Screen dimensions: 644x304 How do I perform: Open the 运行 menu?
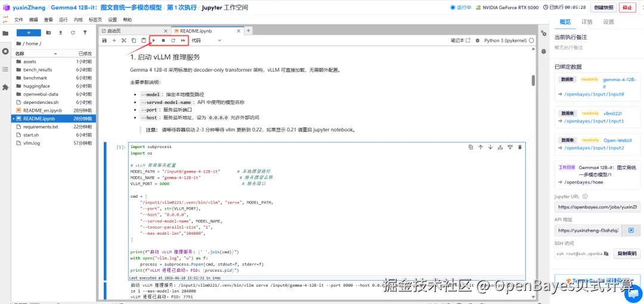coord(63,20)
